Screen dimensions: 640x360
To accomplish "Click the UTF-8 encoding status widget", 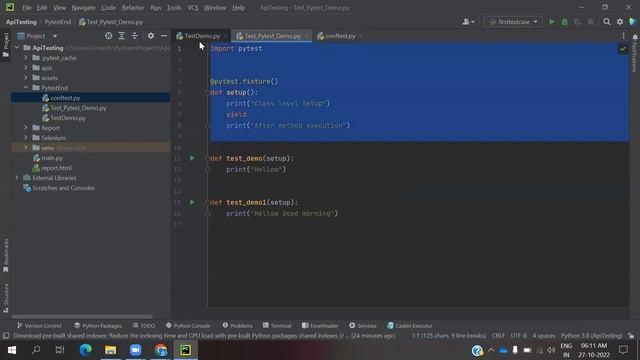I will (519, 336).
